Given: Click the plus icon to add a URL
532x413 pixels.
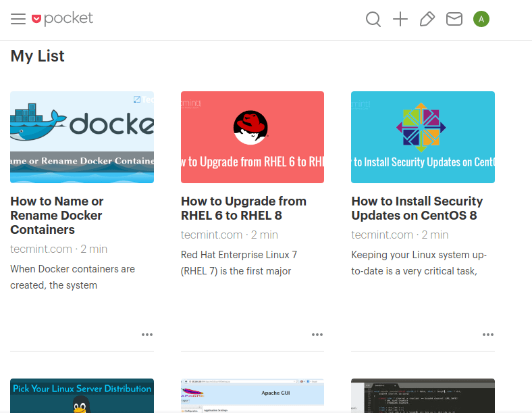Looking at the screenshot, I should (400, 19).
